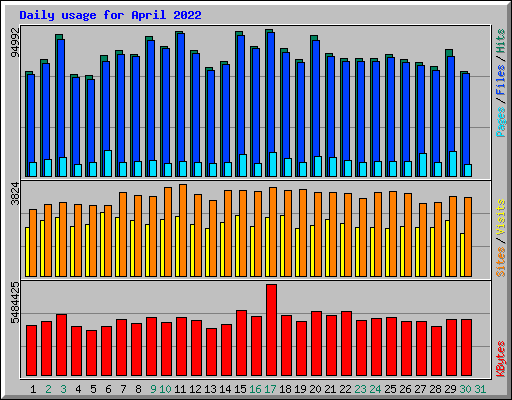Click day 22 on the x-axis

click(345, 389)
